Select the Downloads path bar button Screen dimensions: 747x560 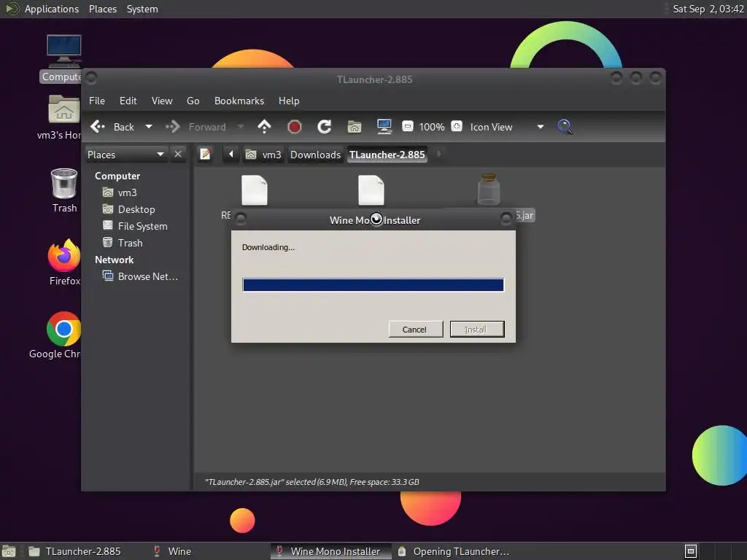[315, 155]
